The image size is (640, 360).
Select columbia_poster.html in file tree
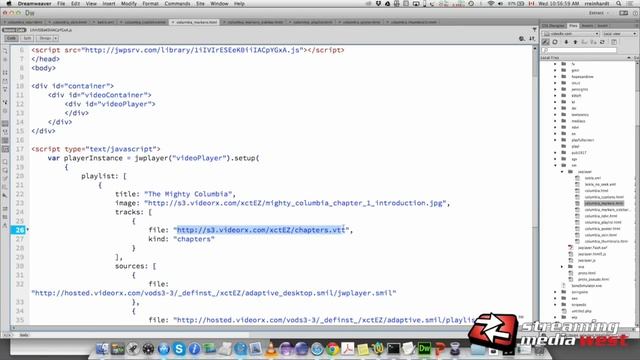602,229
